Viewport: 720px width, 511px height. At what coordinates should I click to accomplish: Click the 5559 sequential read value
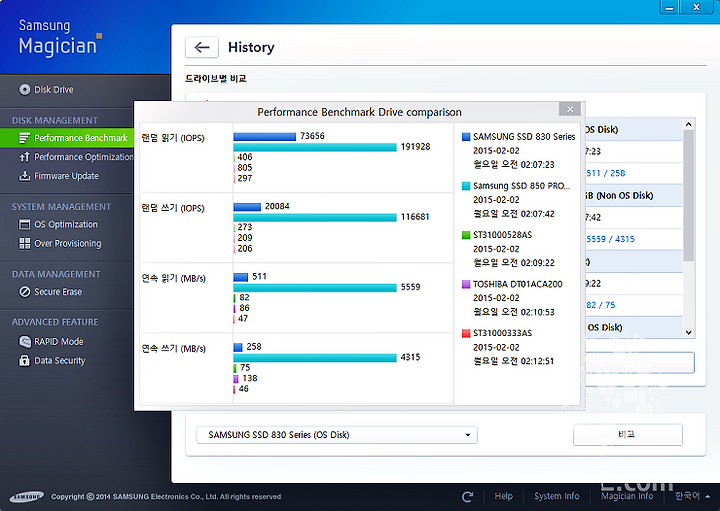tap(410, 287)
